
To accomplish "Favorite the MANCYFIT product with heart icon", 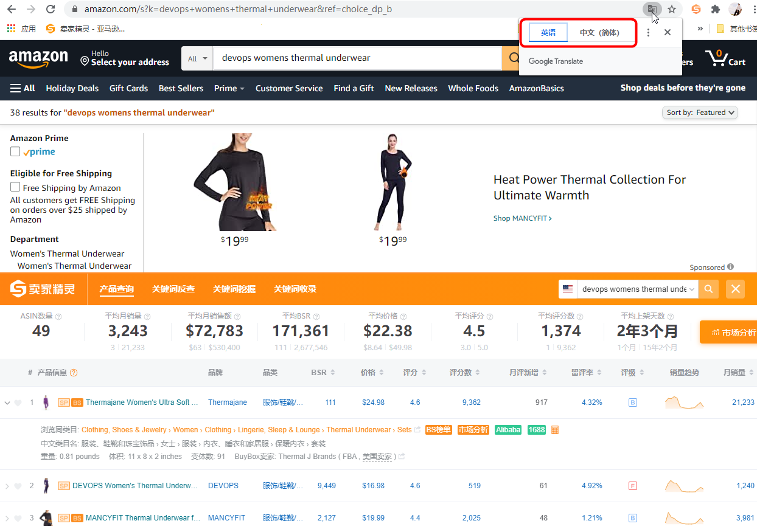I will (18, 519).
